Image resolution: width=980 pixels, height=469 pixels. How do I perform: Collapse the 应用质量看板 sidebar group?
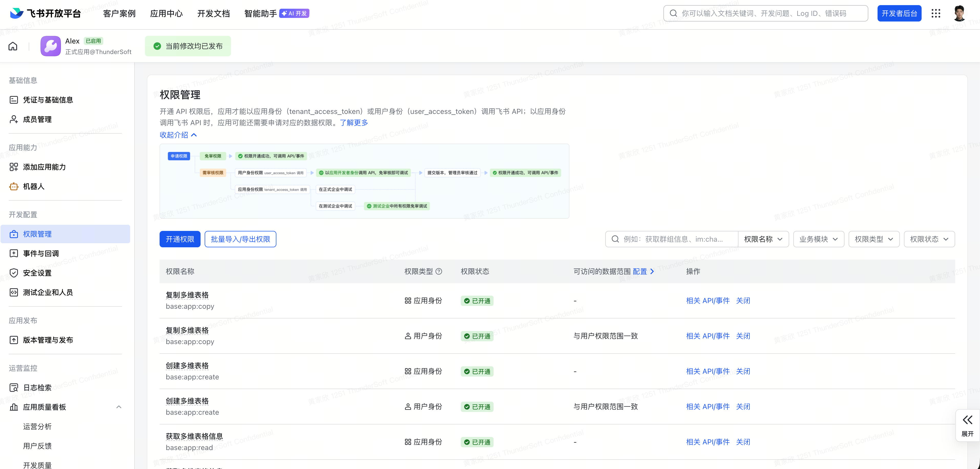point(119,407)
